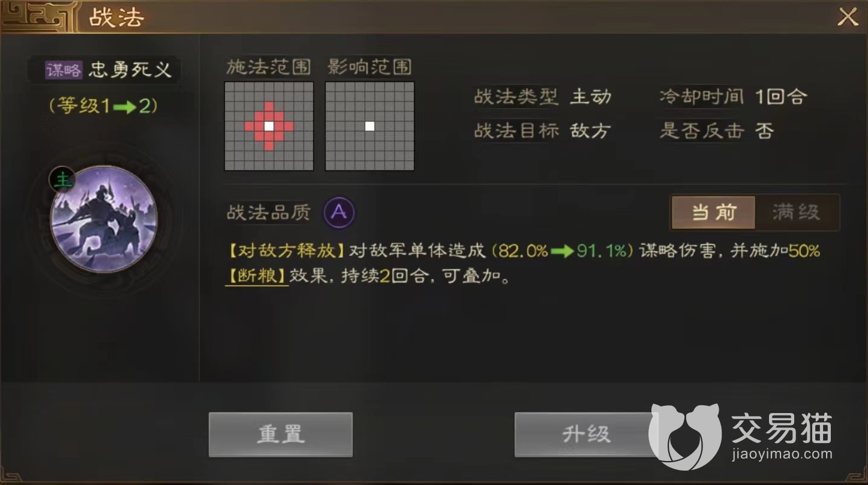Click the 忠勇死义 skill portrait icon

click(104, 219)
